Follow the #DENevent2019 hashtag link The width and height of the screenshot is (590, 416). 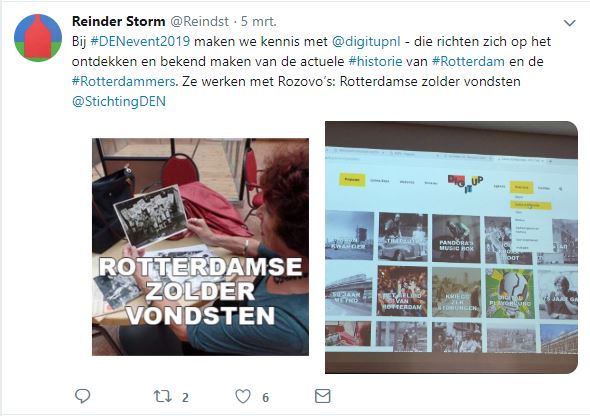tap(140, 41)
